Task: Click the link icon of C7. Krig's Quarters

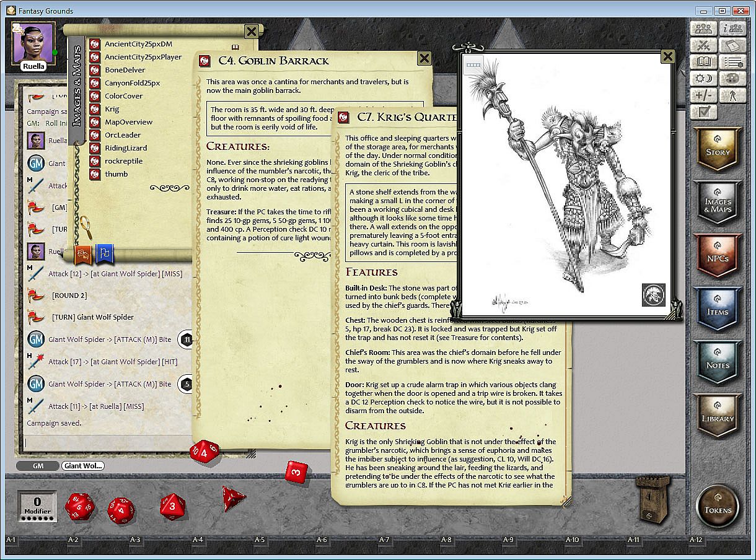Action: click(343, 117)
